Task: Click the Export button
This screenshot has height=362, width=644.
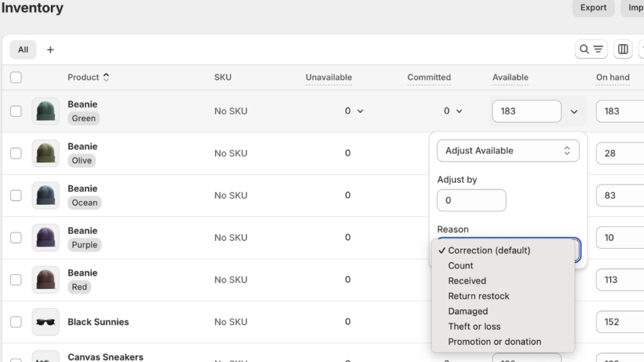Action: pyautogui.click(x=592, y=8)
